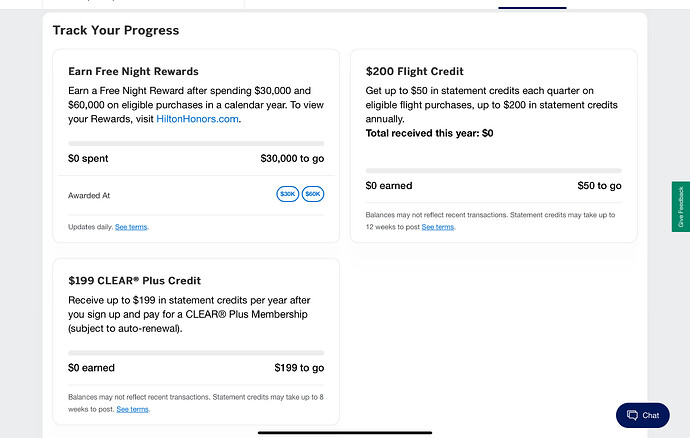Click "Total received this year: $0" text

point(429,133)
